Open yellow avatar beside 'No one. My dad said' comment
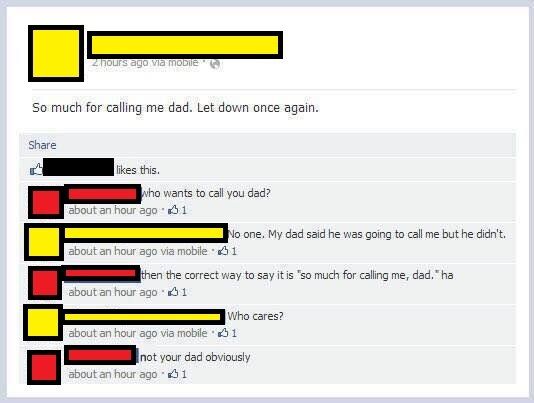The height and width of the screenshot is (403, 534). (x=44, y=242)
